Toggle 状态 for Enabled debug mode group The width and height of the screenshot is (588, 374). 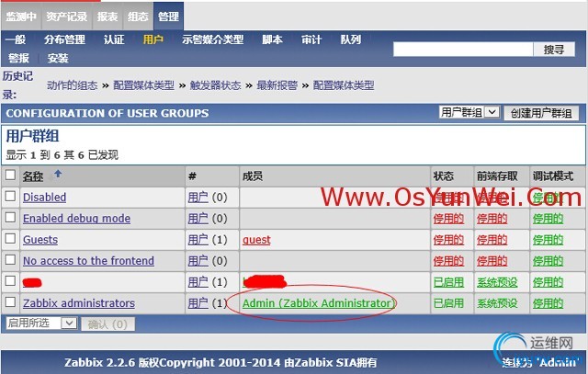448,219
